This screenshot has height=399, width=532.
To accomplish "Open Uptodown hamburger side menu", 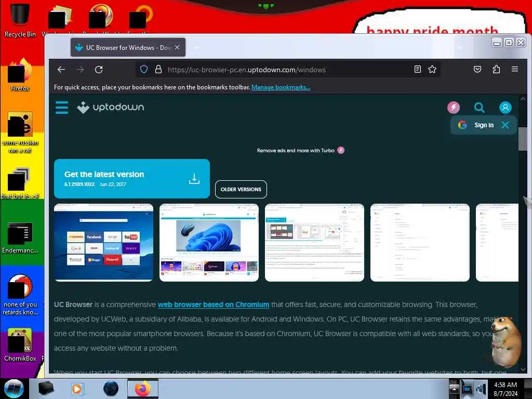I will pos(62,108).
